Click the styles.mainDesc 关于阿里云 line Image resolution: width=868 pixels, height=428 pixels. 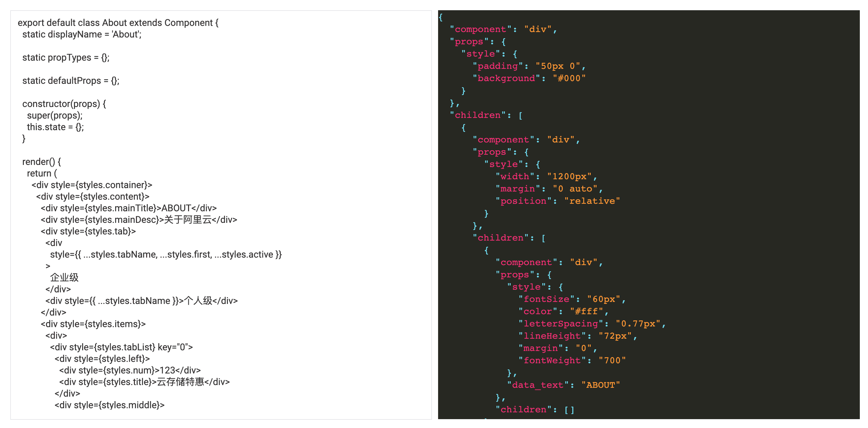pos(139,220)
